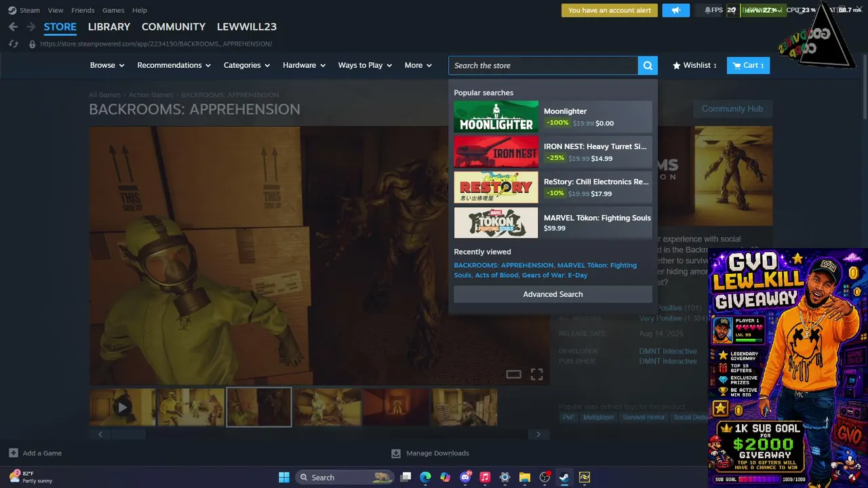View the screenshot in fullscreen
This screenshot has width=868, height=488.
tap(536, 374)
